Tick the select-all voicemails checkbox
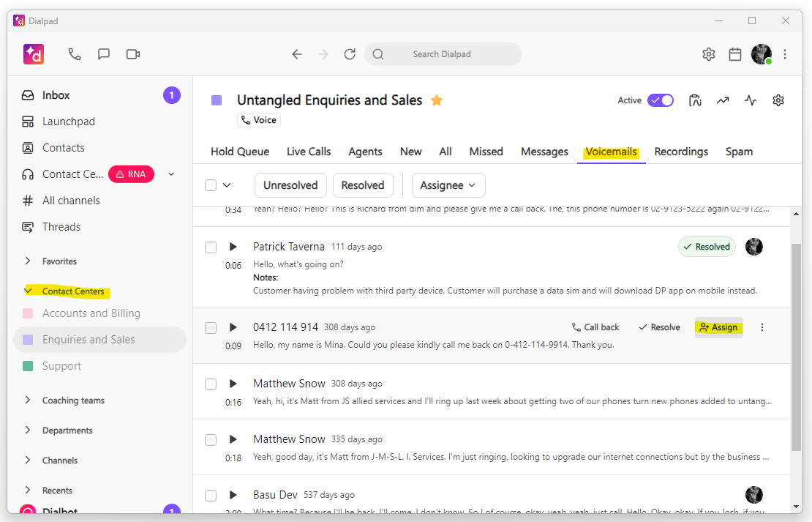Viewport: 812px width, 522px height. click(x=210, y=185)
